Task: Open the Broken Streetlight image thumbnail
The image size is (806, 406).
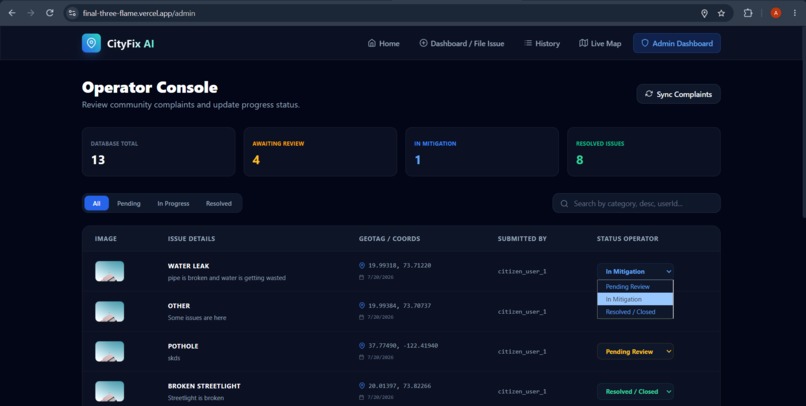Action: [x=109, y=392]
